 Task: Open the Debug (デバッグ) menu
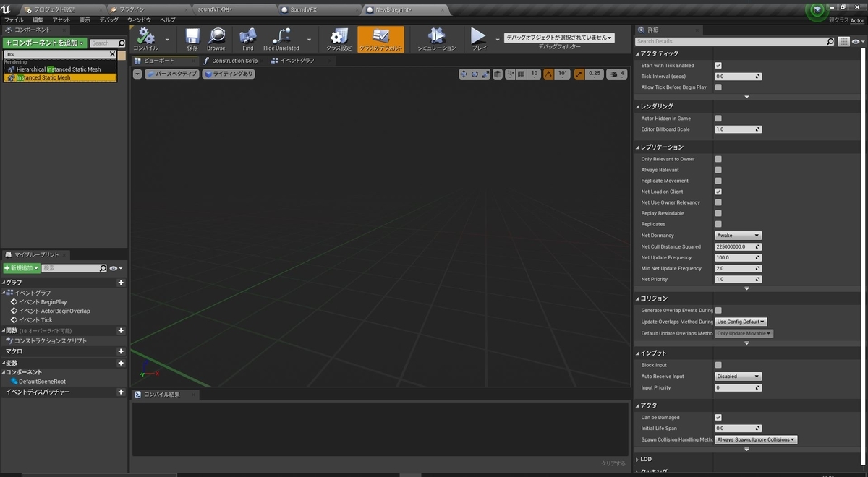tap(109, 20)
